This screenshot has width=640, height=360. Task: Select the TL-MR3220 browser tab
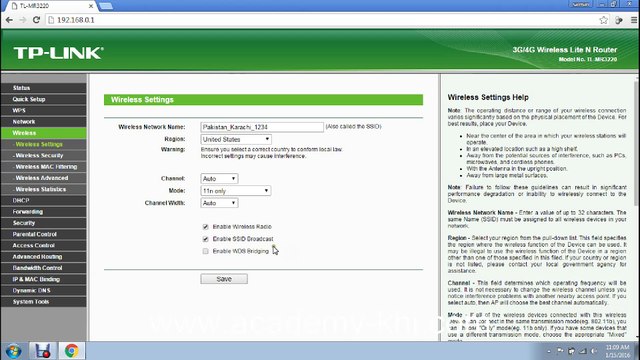[49, 6]
